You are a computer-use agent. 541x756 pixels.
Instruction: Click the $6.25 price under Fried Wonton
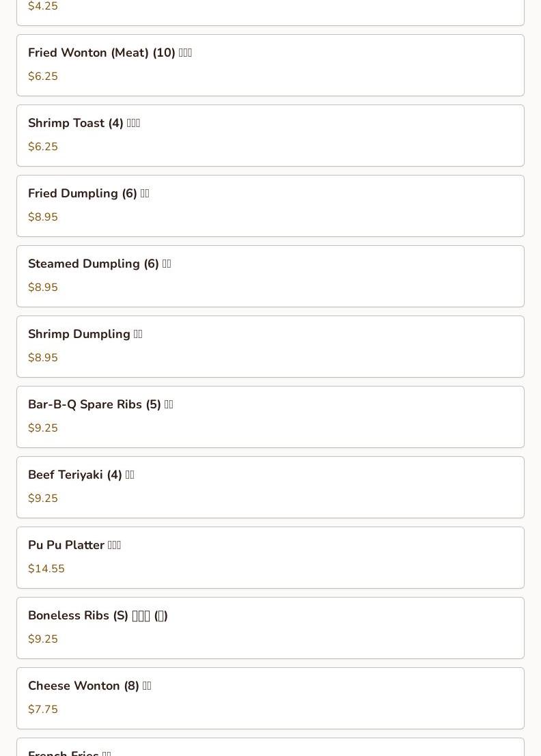(43, 76)
